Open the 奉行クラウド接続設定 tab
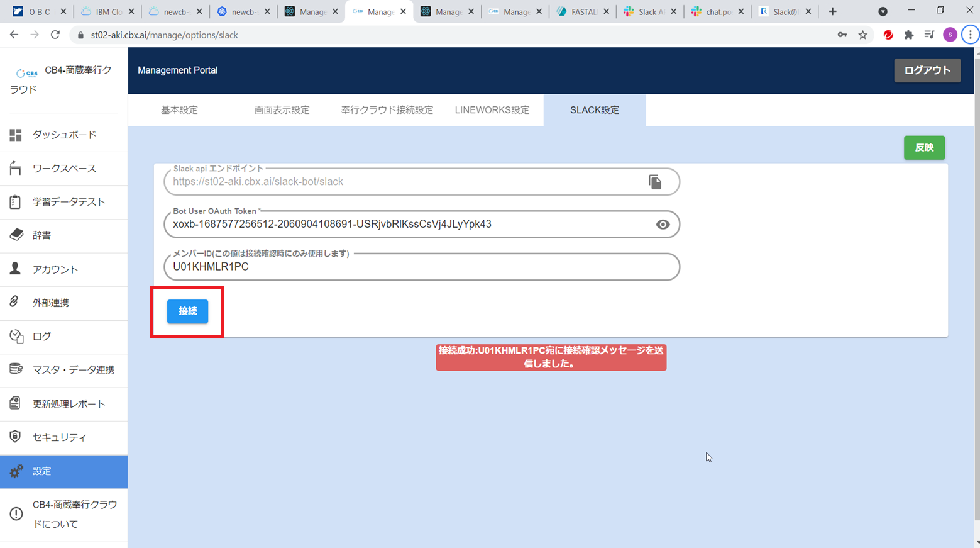The height and width of the screenshot is (548, 980). point(387,110)
